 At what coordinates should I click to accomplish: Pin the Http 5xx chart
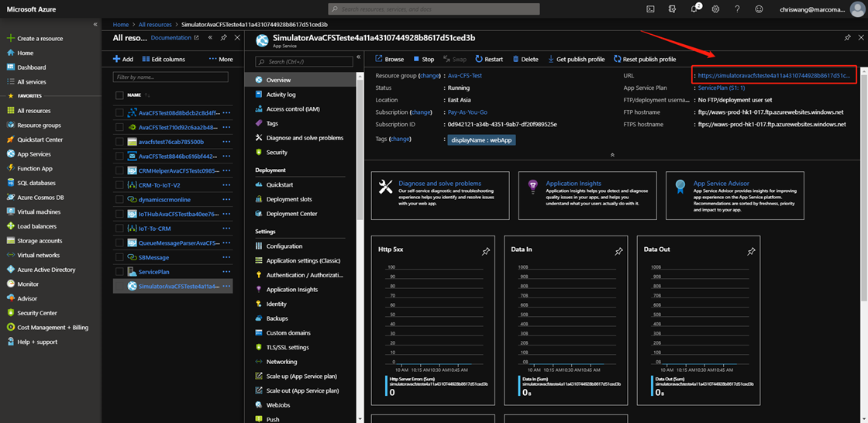pos(485,251)
